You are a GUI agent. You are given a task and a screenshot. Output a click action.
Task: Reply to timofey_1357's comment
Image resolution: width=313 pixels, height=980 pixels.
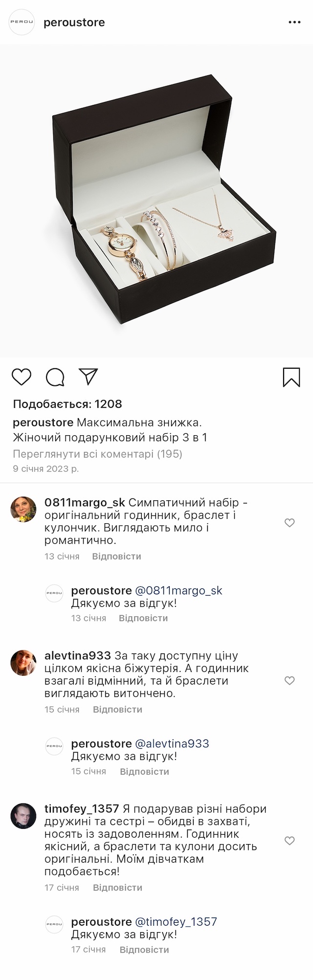pos(117,888)
